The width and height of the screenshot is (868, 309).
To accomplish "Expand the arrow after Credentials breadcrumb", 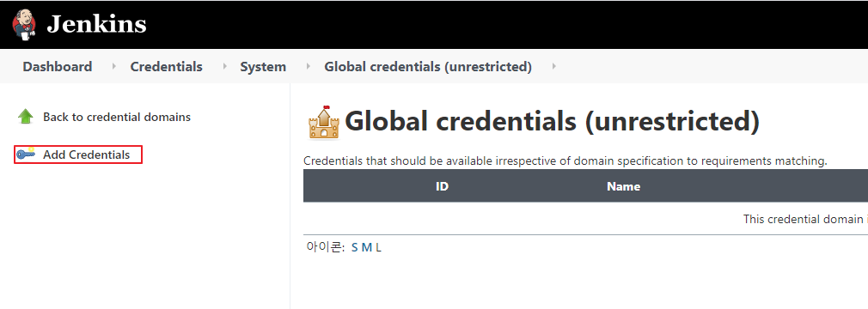I will (x=225, y=66).
